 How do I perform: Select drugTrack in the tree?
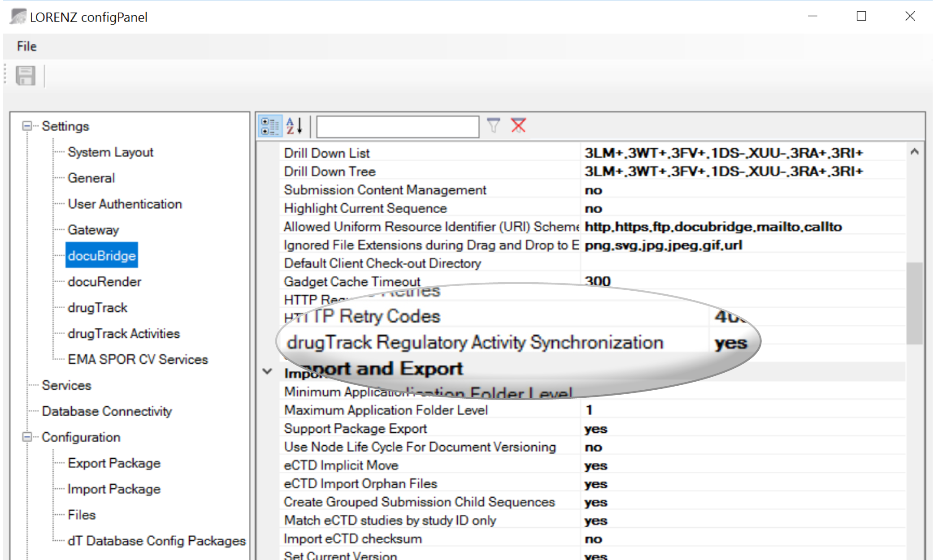click(97, 308)
